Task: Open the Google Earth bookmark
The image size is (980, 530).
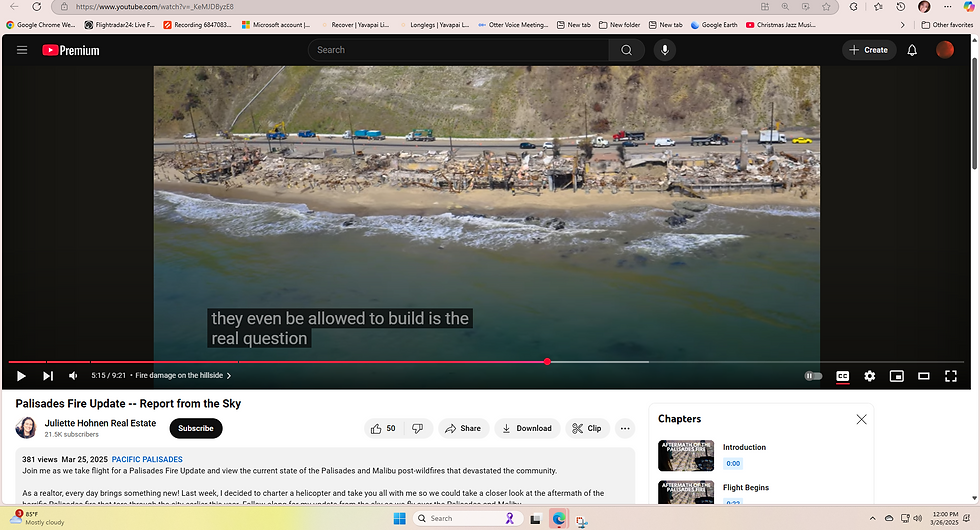Action: (714, 25)
